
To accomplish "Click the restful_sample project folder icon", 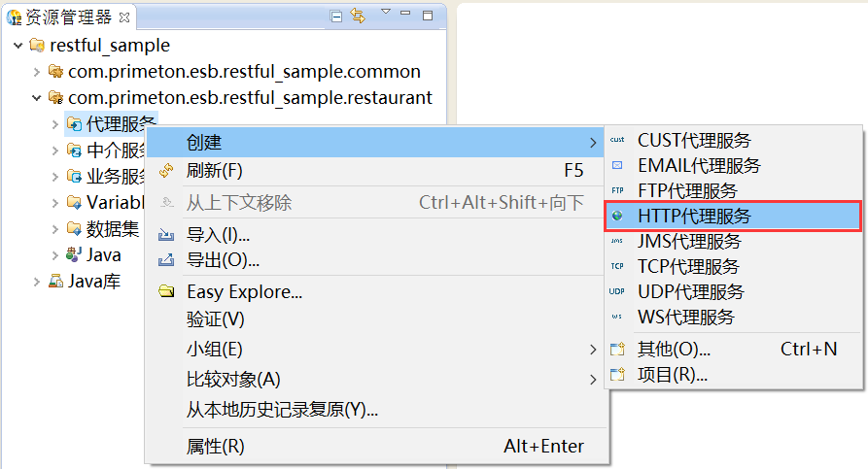I will [x=37, y=45].
